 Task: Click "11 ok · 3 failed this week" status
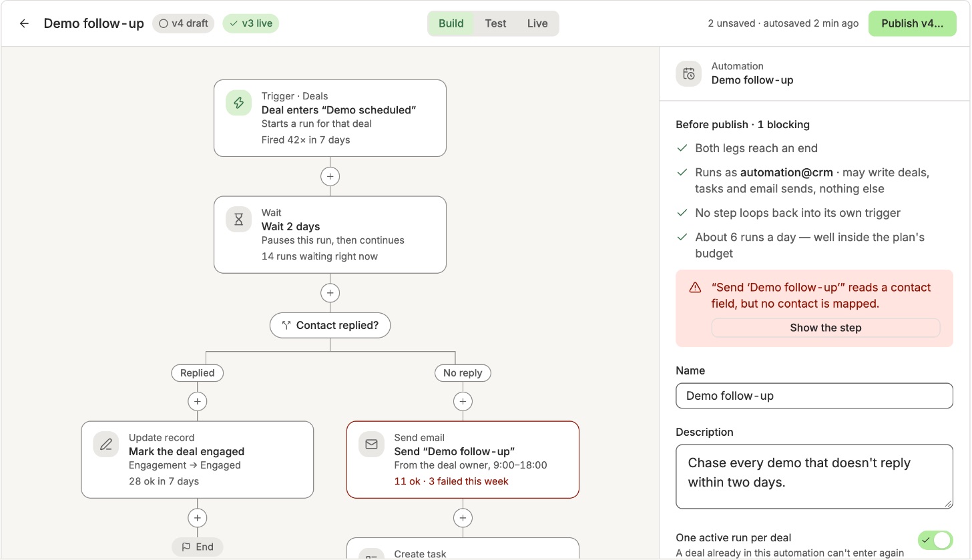pyautogui.click(x=451, y=481)
